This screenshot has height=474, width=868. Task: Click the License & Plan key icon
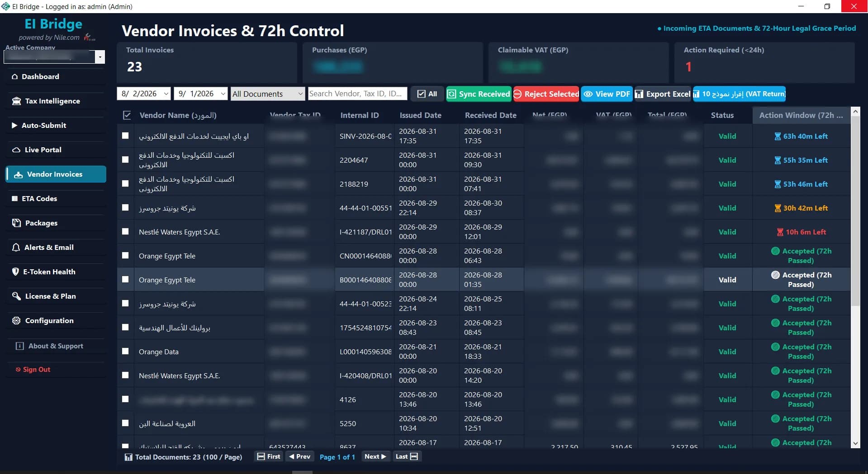click(17, 296)
